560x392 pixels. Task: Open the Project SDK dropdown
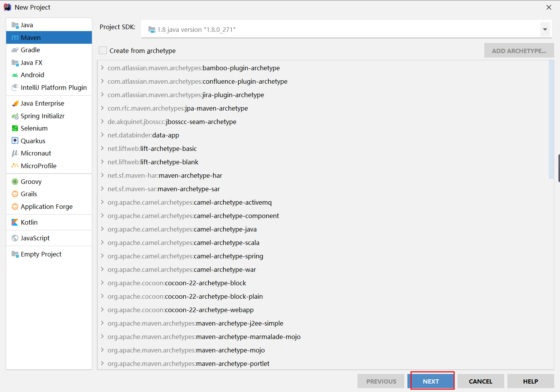[545, 30]
